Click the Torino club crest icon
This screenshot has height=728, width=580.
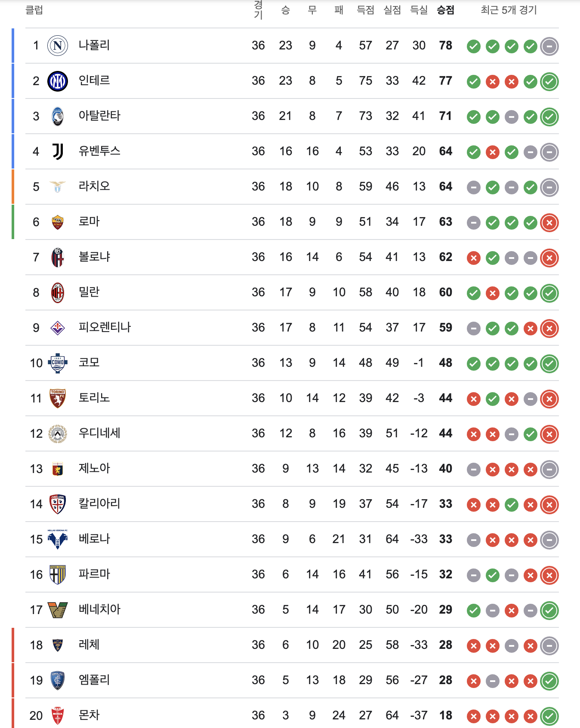click(x=58, y=398)
